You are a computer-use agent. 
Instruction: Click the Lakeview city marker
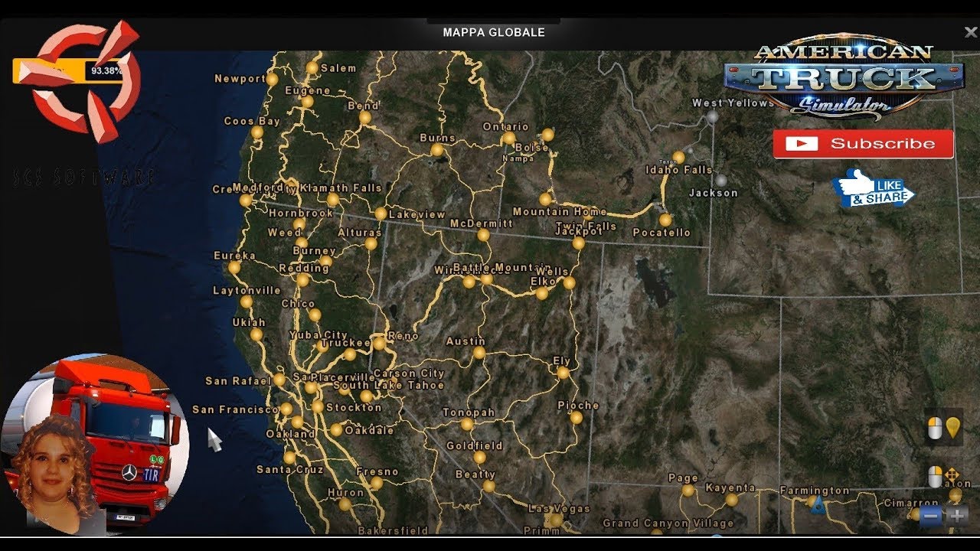[381, 214]
